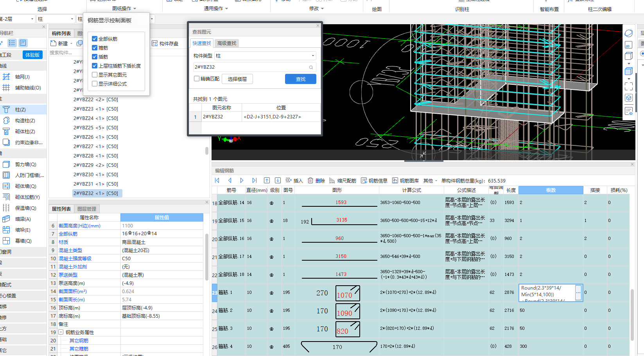This screenshot has width=644, height=356.
Task: Select 辅助轴线(O) auxiliary axis item
Action: [22, 88]
